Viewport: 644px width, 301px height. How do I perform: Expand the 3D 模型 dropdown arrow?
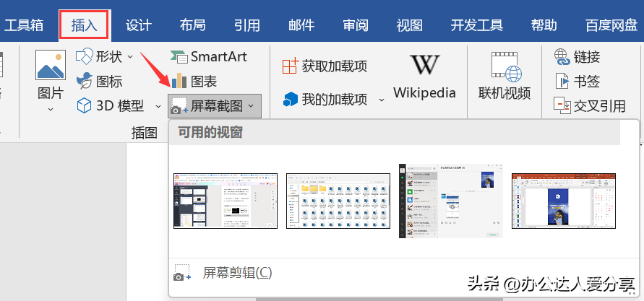[x=158, y=106]
